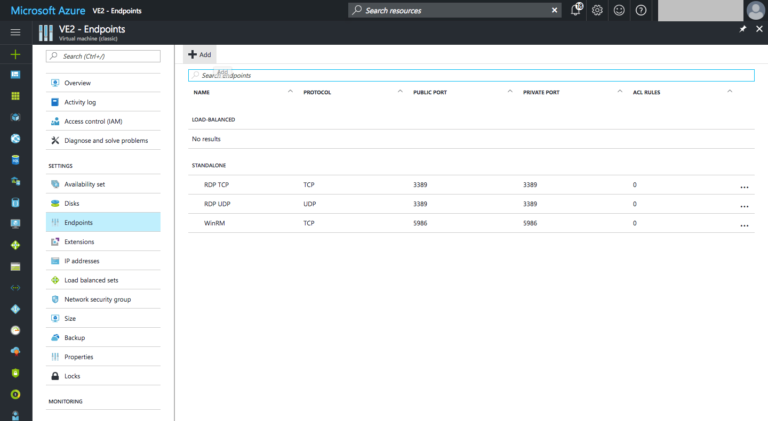Click the yellow grid all resources icon in left rail
768x421 pixels.
coord(15,96)
